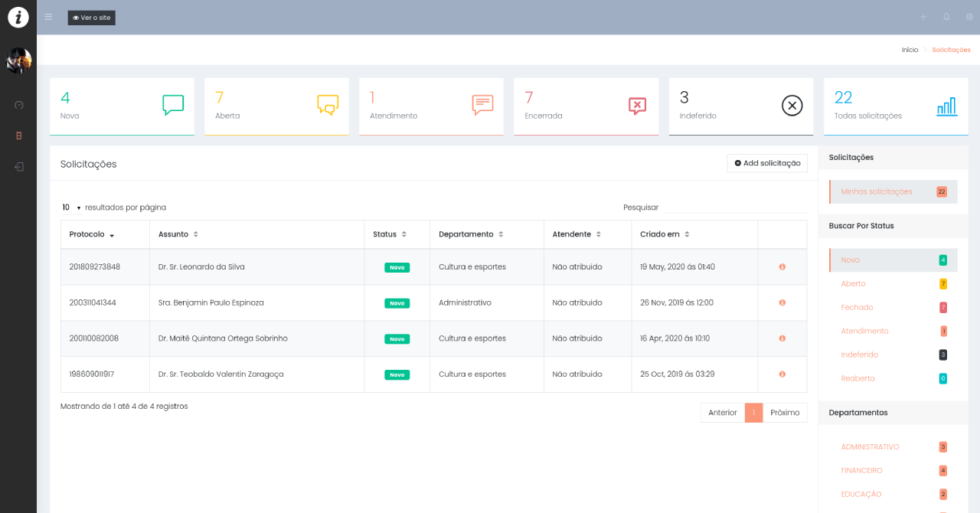Open the notifications bell icon

(x=946, y=17)
